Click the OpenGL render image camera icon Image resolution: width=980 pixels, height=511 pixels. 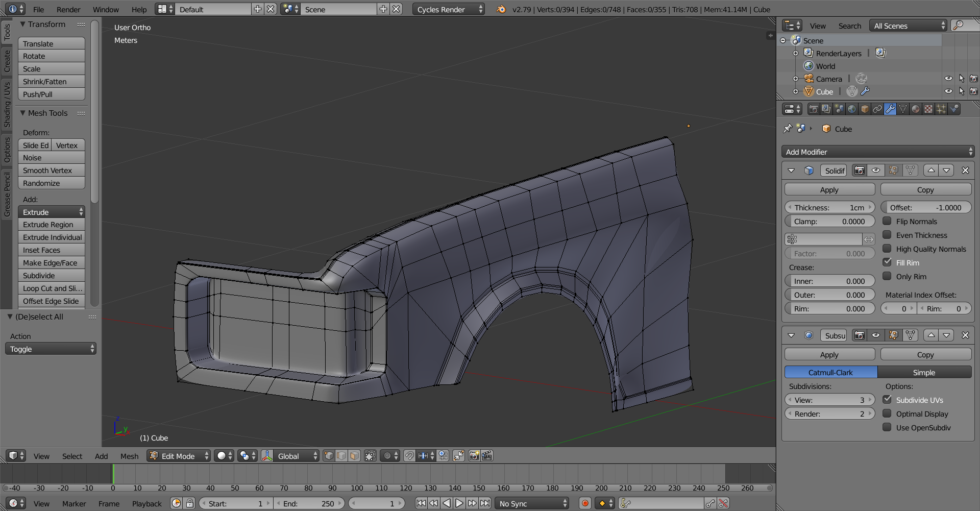pyautogui.click(x=474, y=456)
